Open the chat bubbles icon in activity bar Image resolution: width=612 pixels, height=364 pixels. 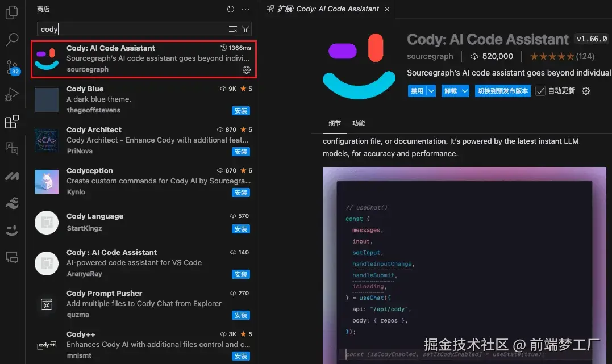(x=12, y=257)
